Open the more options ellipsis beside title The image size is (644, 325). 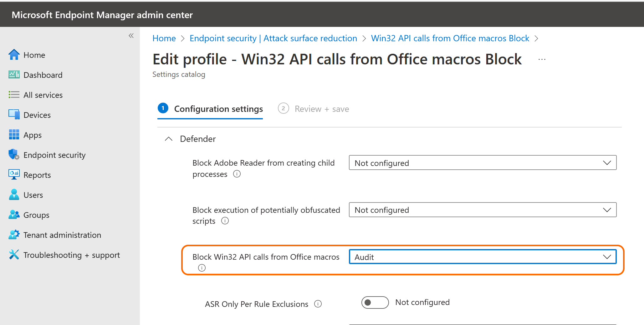(x=542, y=59)
